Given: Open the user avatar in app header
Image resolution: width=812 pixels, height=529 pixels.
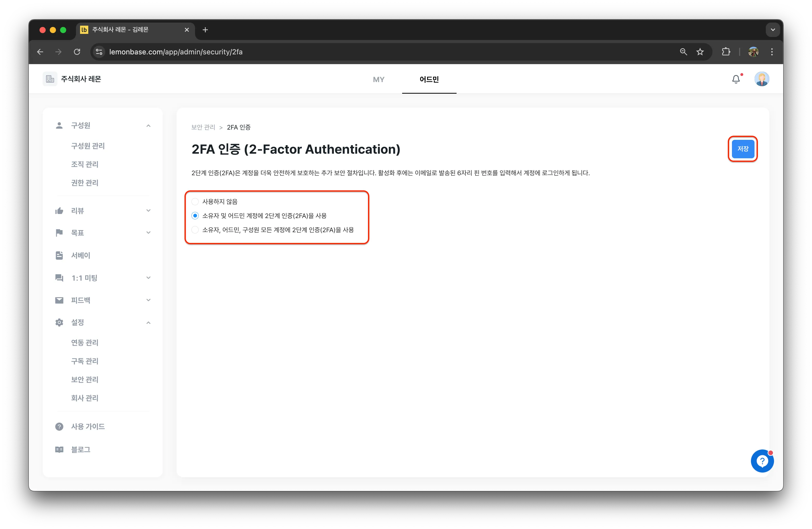Looking at the screenshot, I should 761,79.
